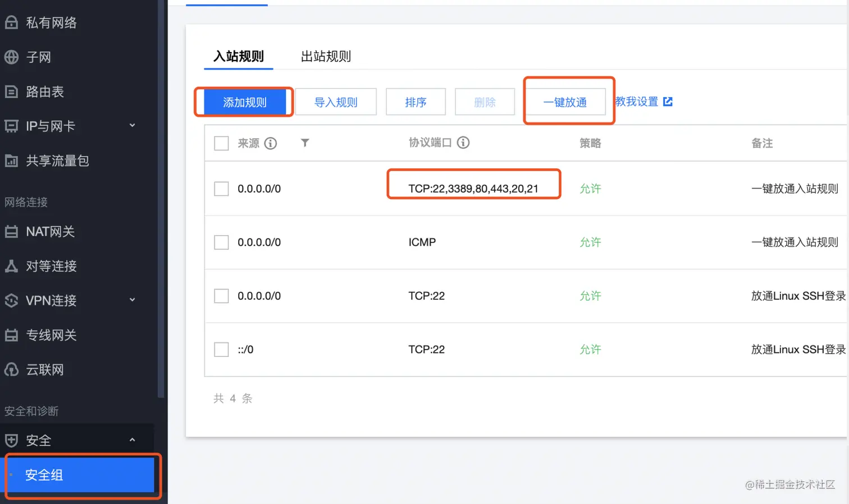Click the info icon next to 协议端口

click(x=463, y=142)
